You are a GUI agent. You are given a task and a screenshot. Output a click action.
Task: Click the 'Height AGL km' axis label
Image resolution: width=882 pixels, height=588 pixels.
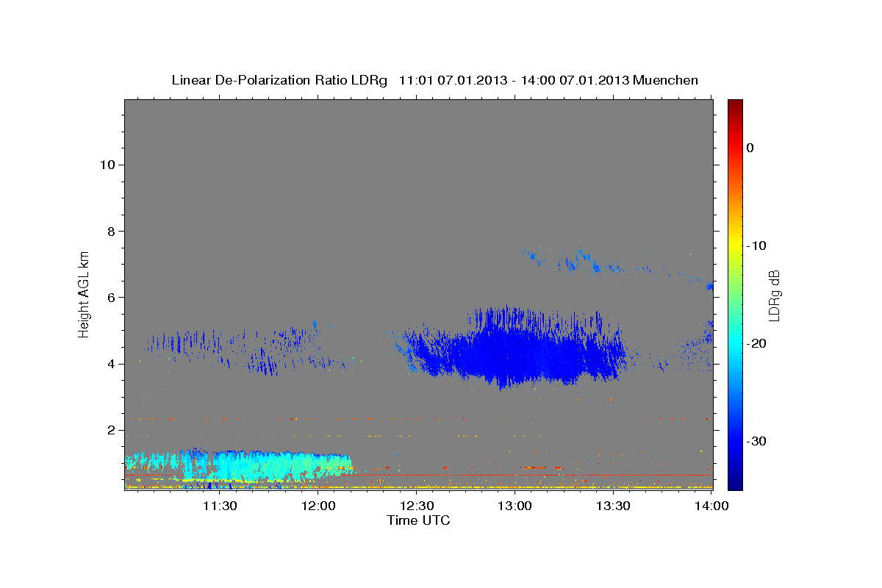pos(84,294)
